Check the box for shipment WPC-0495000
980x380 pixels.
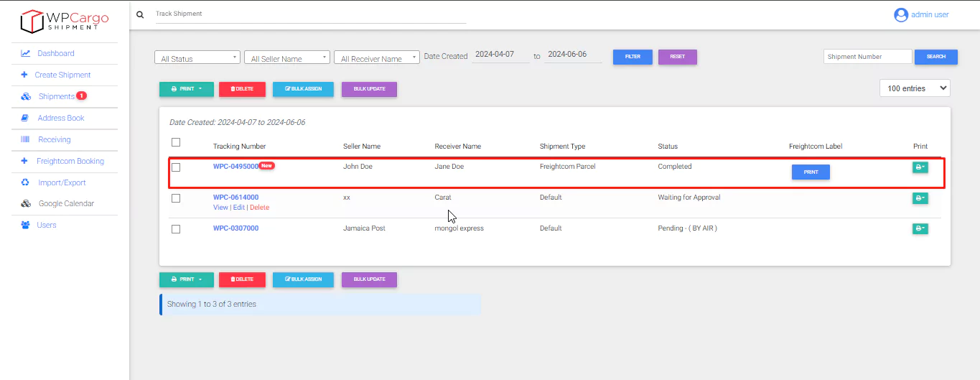[x=176, y=167]
